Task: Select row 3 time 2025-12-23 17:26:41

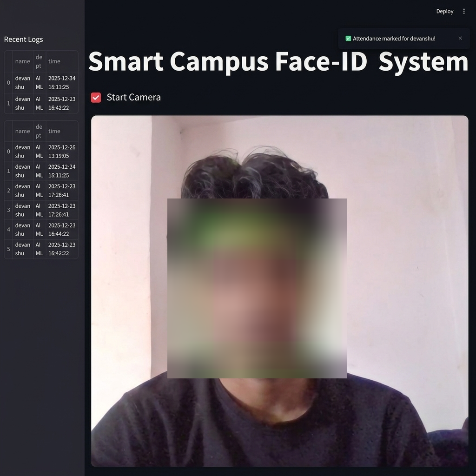Action: click(62, 210)
